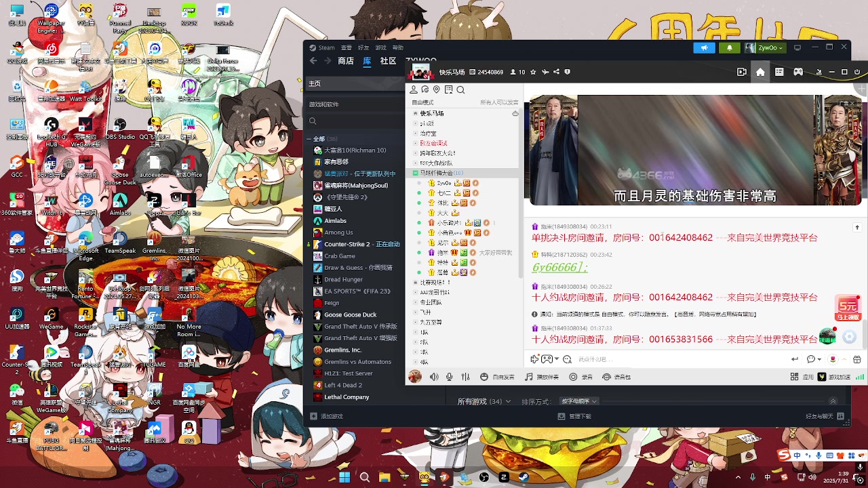Image resolution: width=868 pixels, height=488 pixels.
Task: Select Goose Goose Duck in Steam library
Action: click(x=350, y=314)
